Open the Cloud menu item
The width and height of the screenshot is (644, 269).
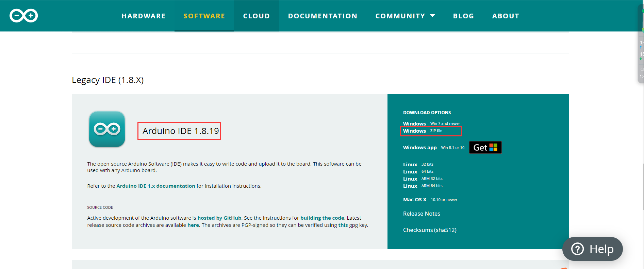pyautogui.click(x=257, y=16)
